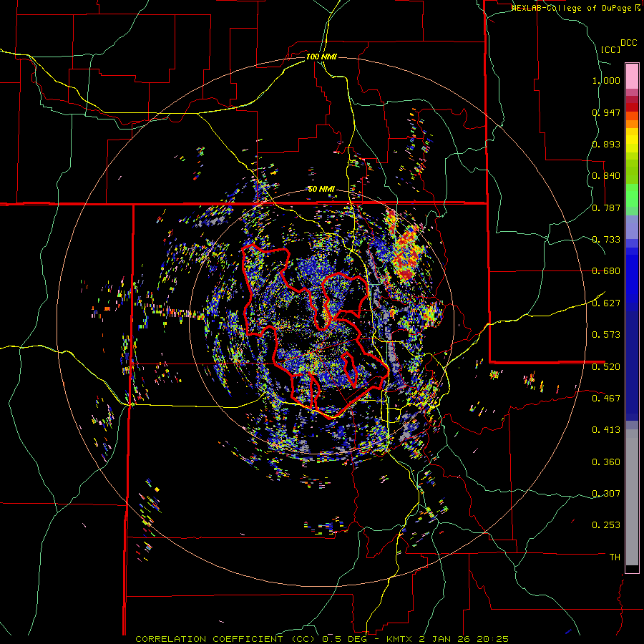Click the Correlation Coefficient KMTX caption
This screenshot has height=644, width=644.
[322, 639]
